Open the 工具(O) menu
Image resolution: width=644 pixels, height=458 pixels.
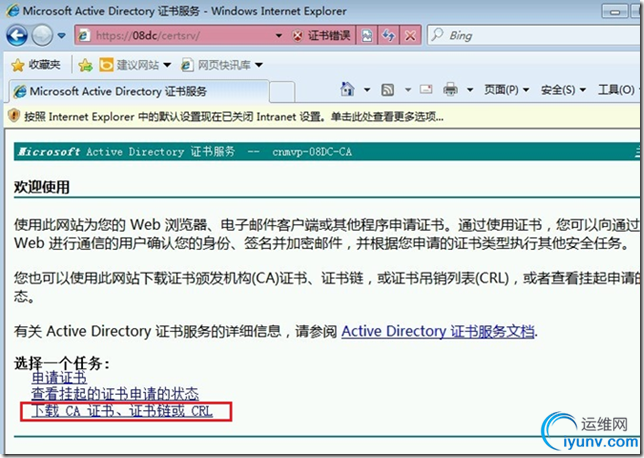click(x=616, y=90)
